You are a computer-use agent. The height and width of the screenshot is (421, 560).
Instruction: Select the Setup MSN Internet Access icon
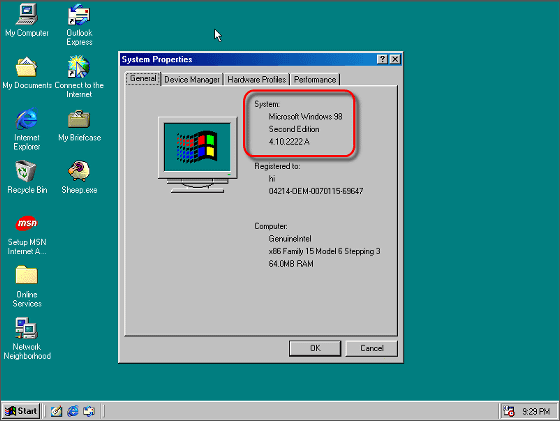click(27, 235)
